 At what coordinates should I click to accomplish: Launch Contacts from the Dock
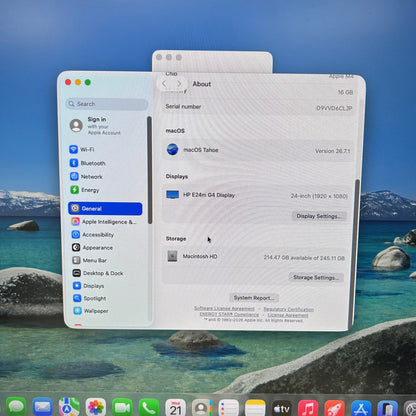(x=202, y=407)
